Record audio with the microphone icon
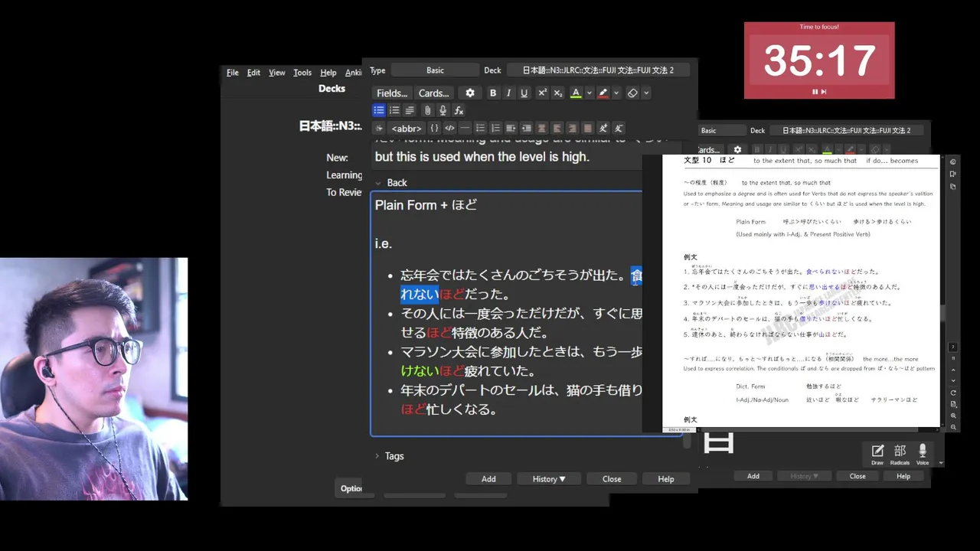 point(443,111)
